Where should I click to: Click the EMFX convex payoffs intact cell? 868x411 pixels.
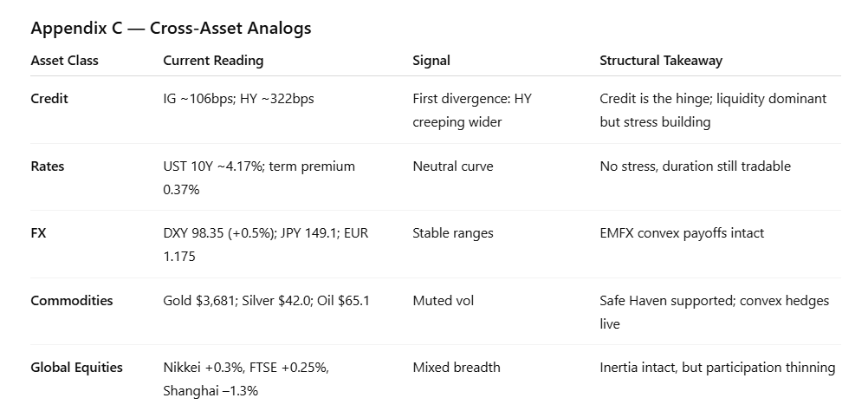tap(682, 233)
